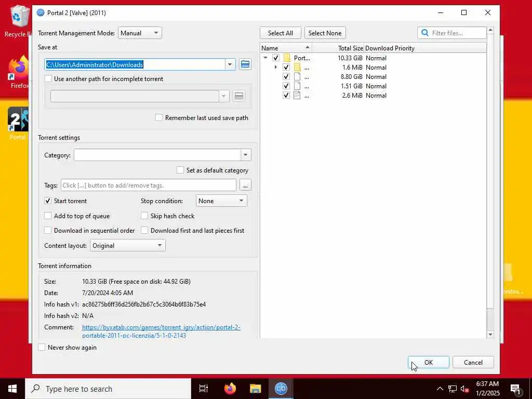Click qBittorrent taskbar button
This screenshot has width=532, height=399.
[x=281, y=389]
